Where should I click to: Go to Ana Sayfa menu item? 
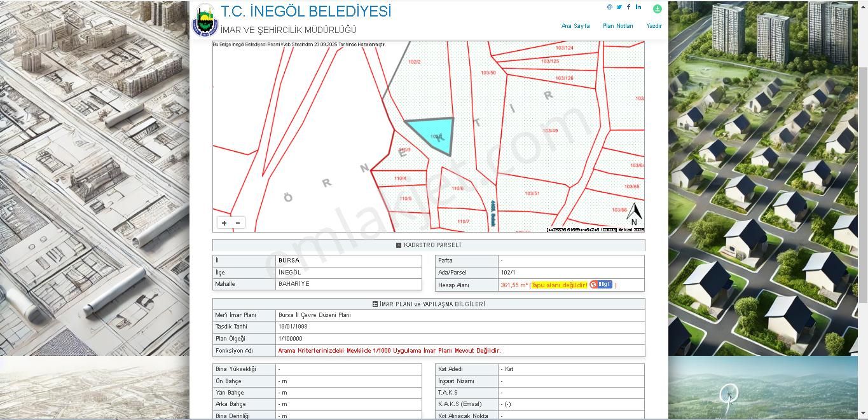(575, 26)
